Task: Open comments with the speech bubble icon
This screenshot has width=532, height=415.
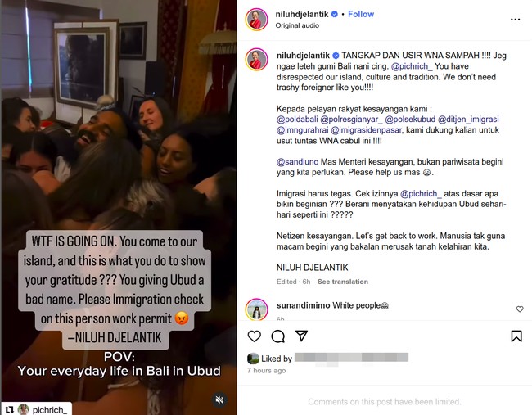Action: pyautogui.click(x=278, y=336)
